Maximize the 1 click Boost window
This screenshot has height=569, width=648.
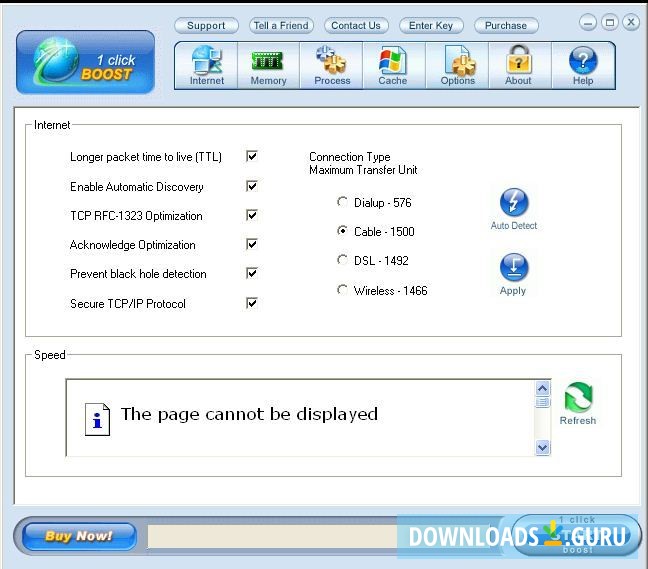[x=610, y=22]
